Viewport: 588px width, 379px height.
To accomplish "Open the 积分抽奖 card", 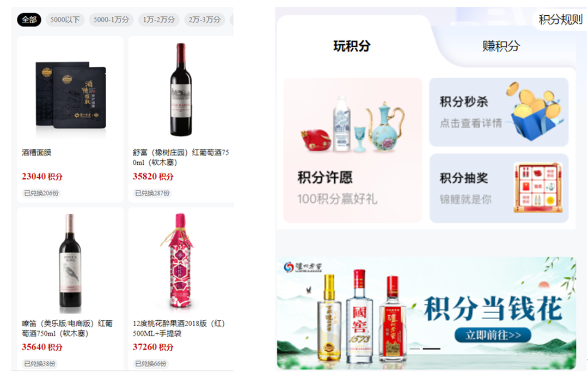I will [x=499, y=188].
